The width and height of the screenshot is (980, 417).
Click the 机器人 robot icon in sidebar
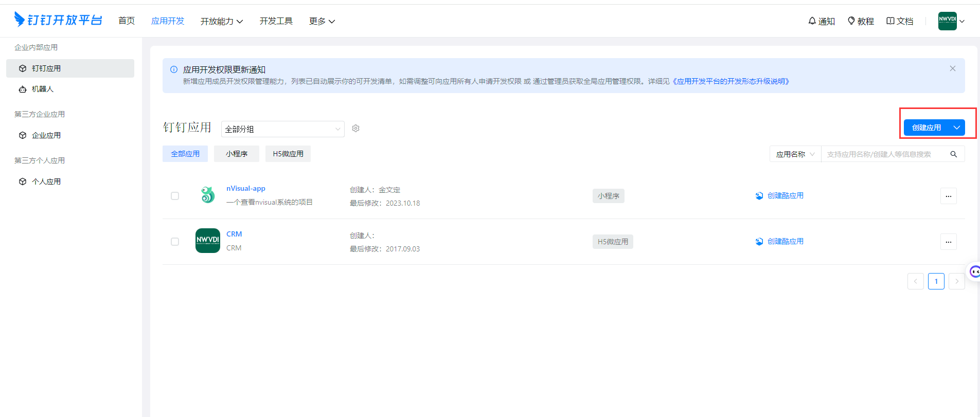pos(23,89)
